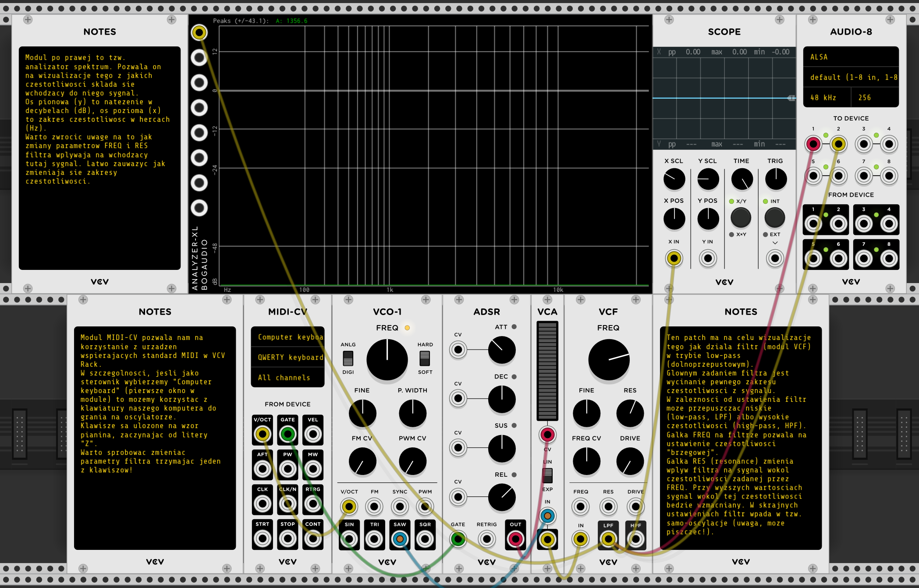Open the MIDI-CV driver selector 'Computer keyboard'
This screenshot has width=919, height=588.
[288, 337]
